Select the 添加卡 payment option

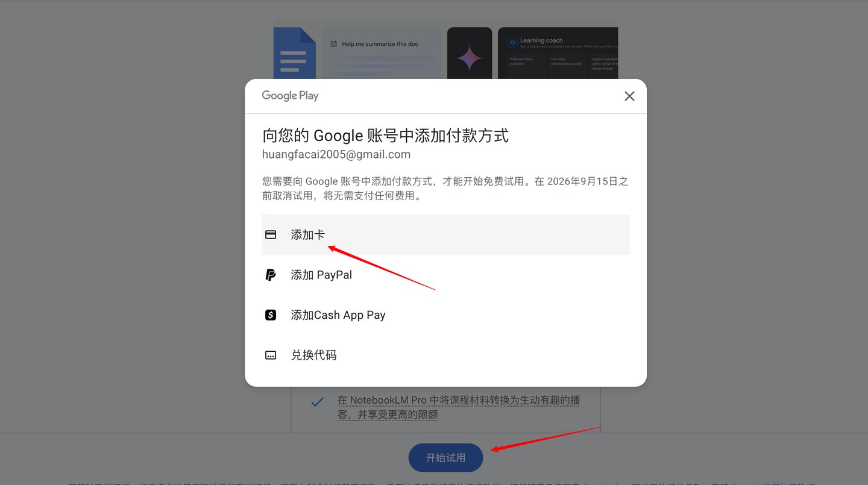coord(445,234)
